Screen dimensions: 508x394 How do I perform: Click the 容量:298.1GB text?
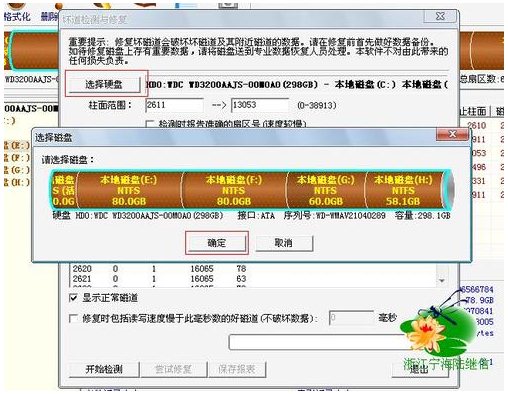coord(422,216)
